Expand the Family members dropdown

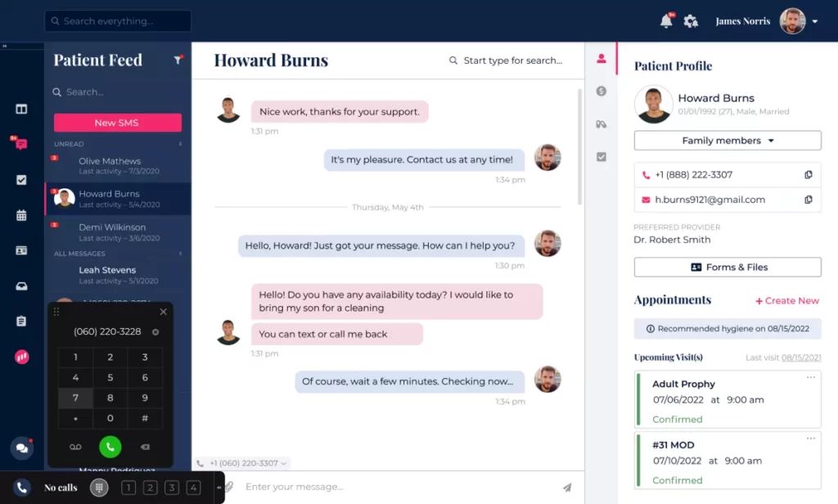(728, 141)
